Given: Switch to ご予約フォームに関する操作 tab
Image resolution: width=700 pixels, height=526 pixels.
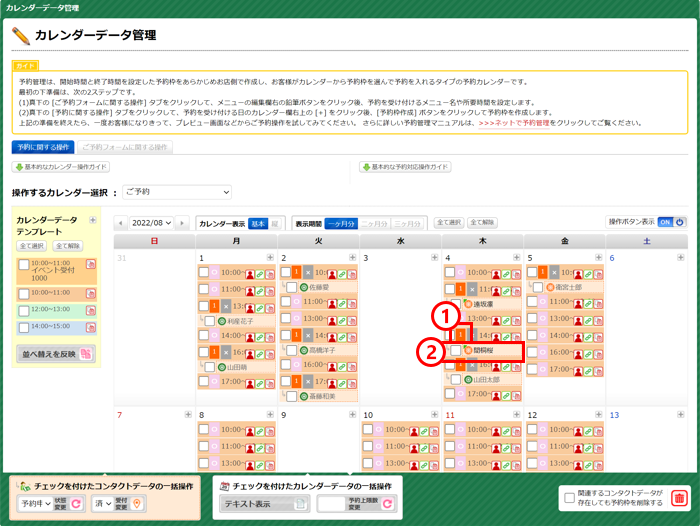Looking at the screenshot, I should coord(125,147).
